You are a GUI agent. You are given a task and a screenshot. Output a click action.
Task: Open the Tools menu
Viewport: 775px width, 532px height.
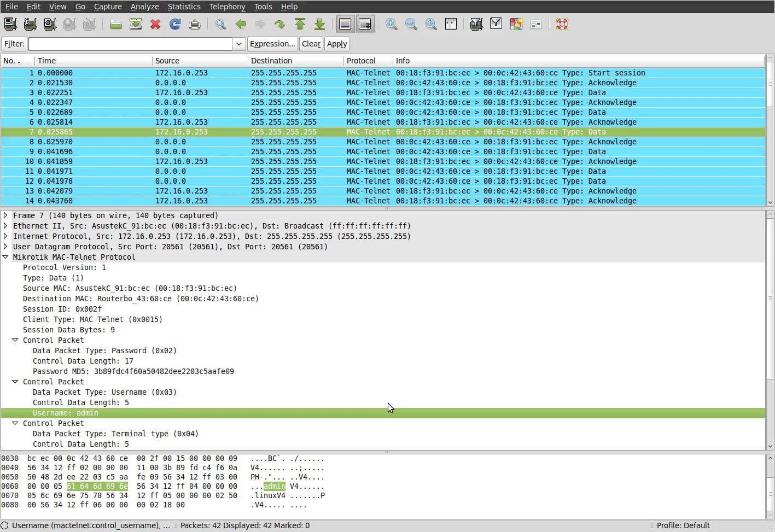click(x=263, y=7)
